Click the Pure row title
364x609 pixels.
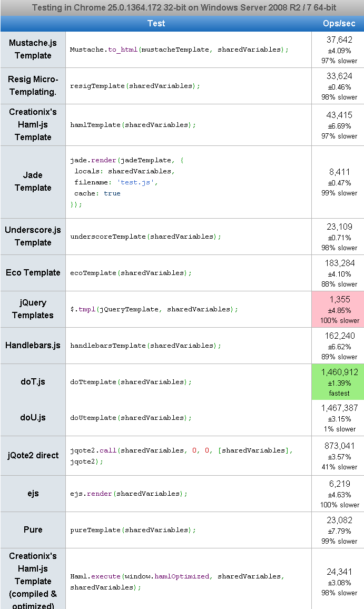tap(33, 530)
